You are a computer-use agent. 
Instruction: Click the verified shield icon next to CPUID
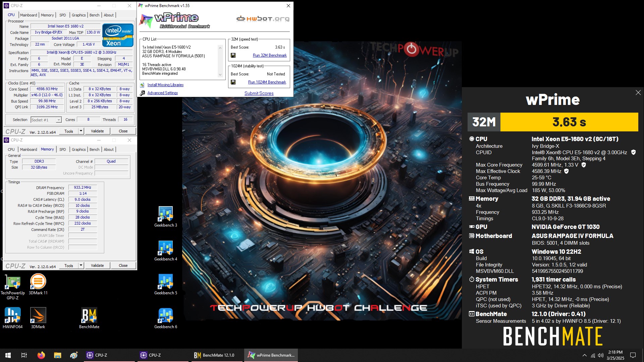click(x=633, y=152)
